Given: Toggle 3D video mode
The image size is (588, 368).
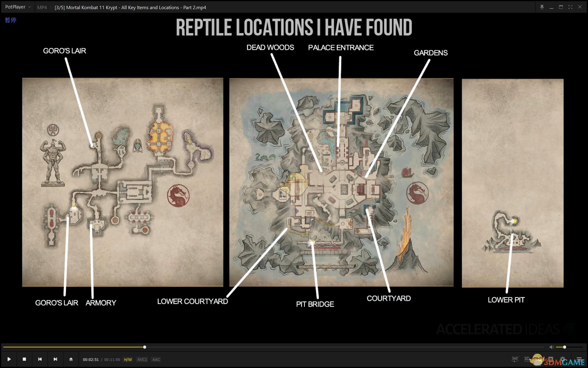Looking at the screenshot, I should (x=527, y=359).
